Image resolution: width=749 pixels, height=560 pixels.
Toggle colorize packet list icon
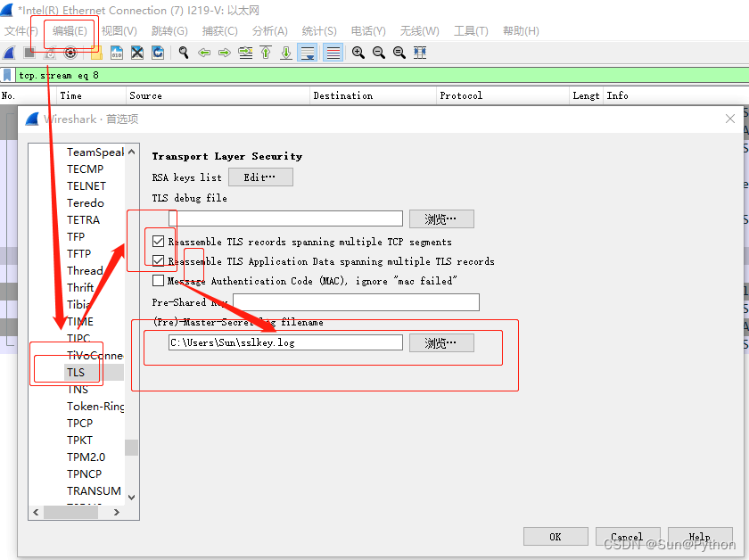[x=333, y=53]
